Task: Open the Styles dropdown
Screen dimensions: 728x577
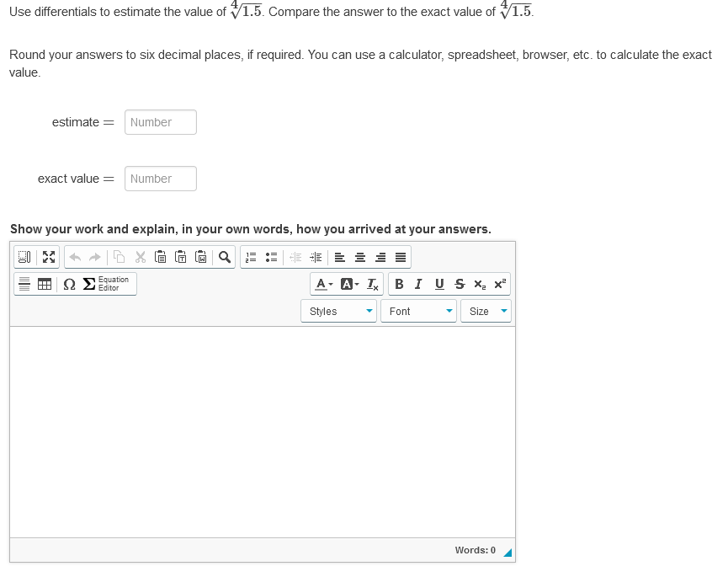Action: [x=338, y=312]
